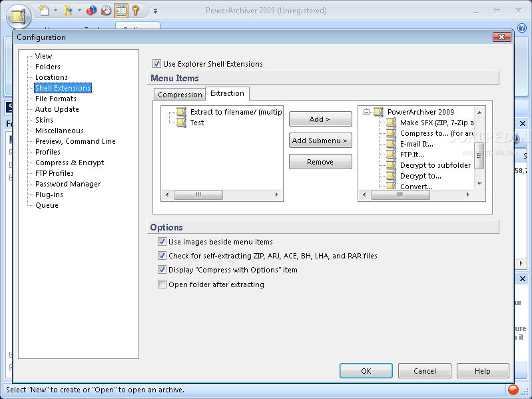
Task: Disable Display Compress with Options item
Action: 162,270
